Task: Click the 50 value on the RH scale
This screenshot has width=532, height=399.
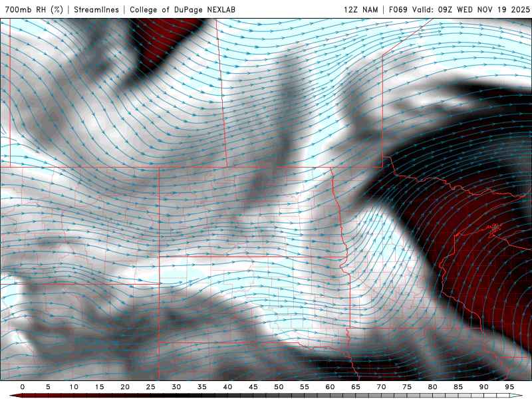Action: tap(279, 387)
